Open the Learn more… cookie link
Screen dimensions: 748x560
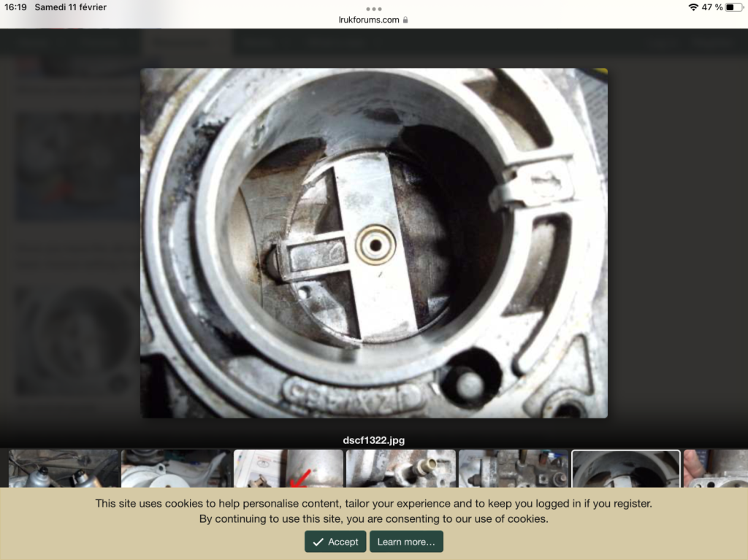pyautogui.click(x=406, y=542)
